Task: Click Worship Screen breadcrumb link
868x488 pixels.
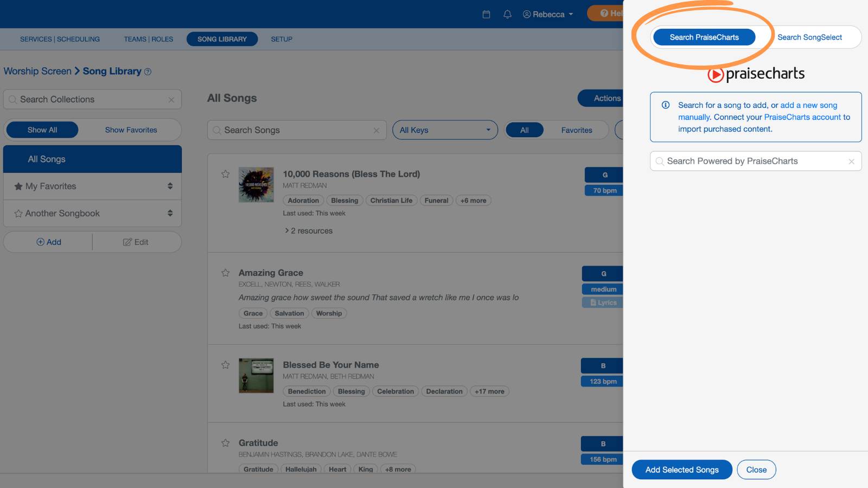Action: tap(37, 71)
